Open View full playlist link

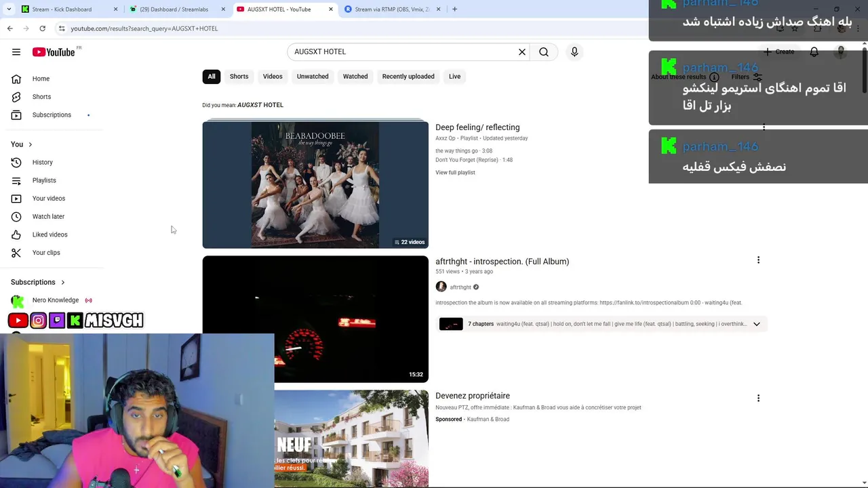pyautogui.click(x=455, y=173)
